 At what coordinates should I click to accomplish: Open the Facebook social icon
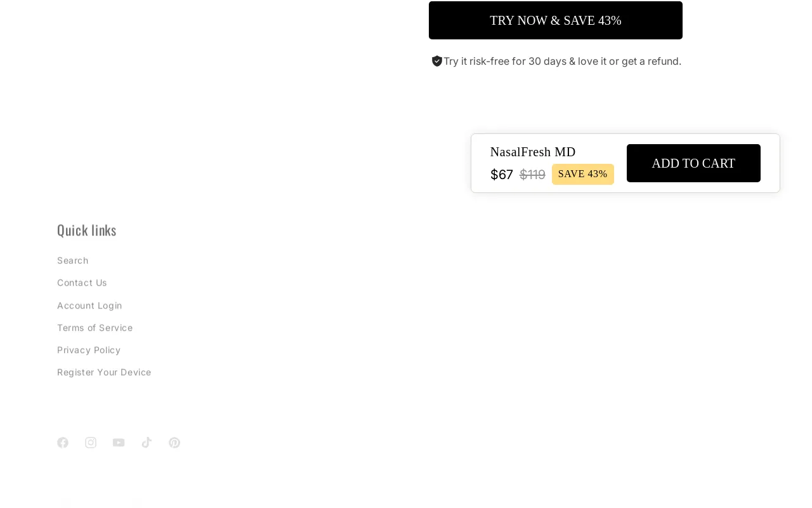[63, 443]
